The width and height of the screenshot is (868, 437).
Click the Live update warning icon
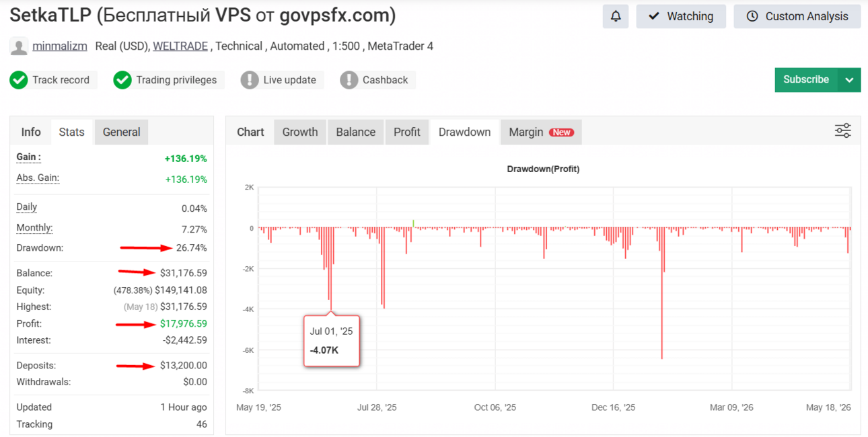click(x=250, y=80)
